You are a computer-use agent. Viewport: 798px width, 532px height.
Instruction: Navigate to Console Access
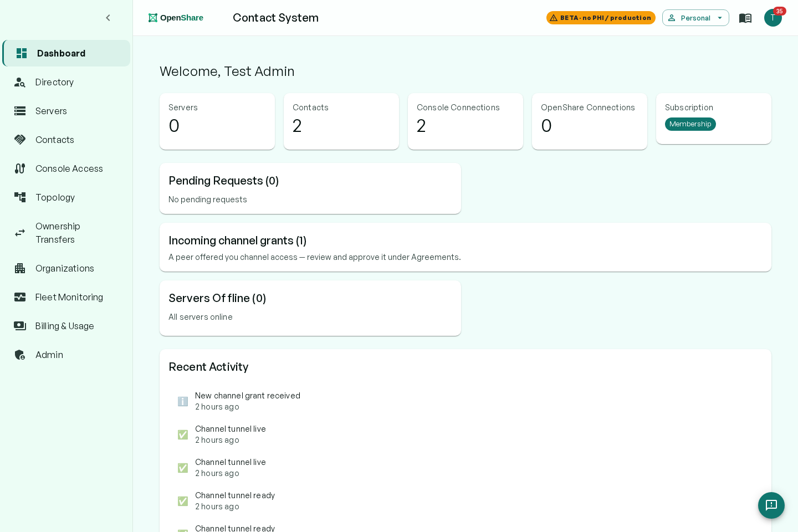[66, 168]
